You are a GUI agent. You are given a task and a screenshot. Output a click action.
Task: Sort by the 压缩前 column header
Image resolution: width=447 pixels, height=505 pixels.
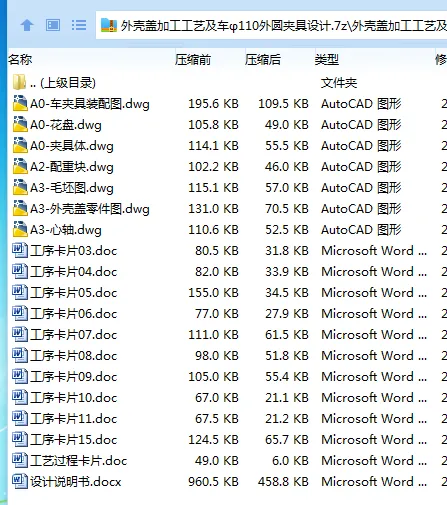193,60
